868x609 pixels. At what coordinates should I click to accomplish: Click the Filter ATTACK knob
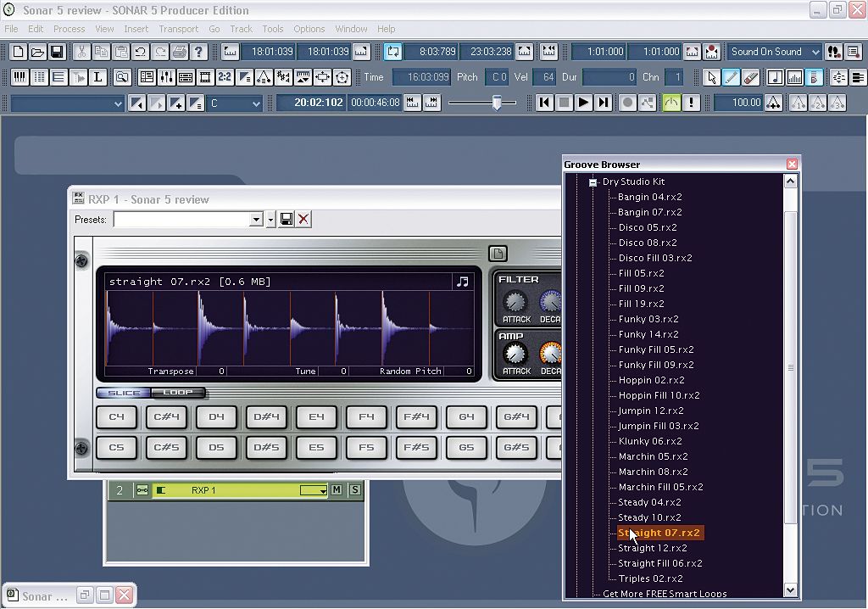point(515,302)
